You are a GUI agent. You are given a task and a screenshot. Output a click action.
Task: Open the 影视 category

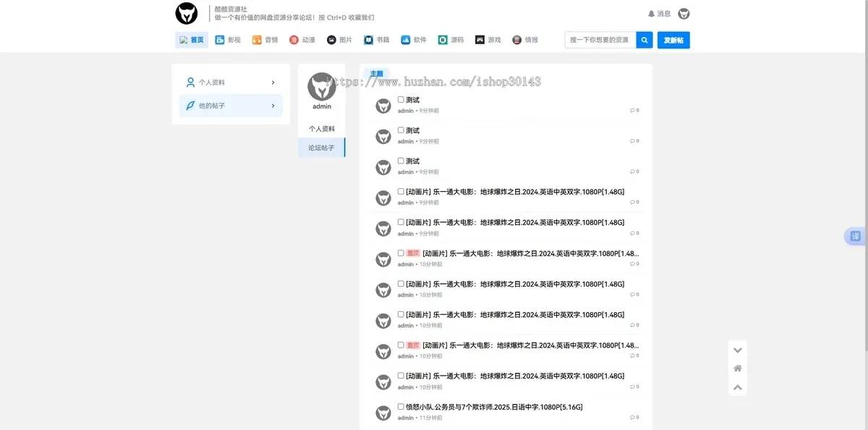point(228,40)
